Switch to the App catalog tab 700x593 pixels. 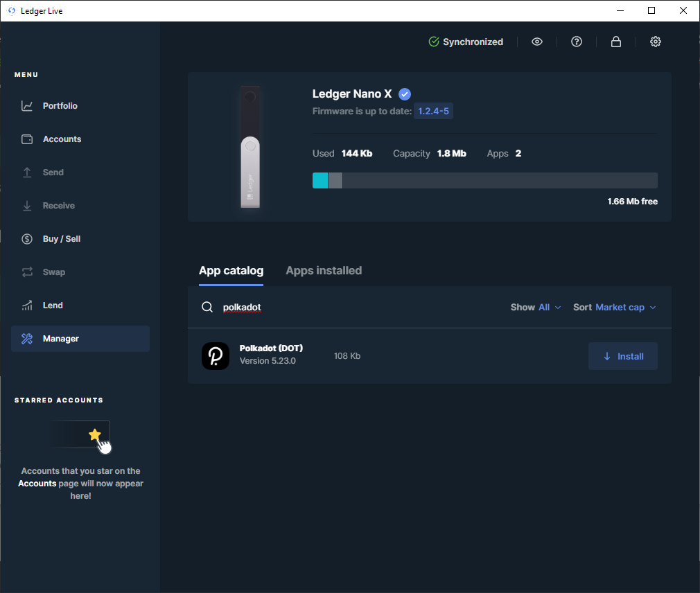[231, 270]
